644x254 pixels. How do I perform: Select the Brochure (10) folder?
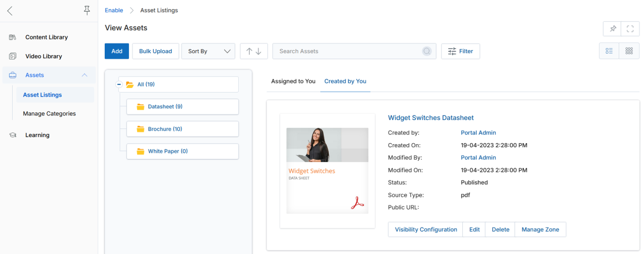(182, 129)
